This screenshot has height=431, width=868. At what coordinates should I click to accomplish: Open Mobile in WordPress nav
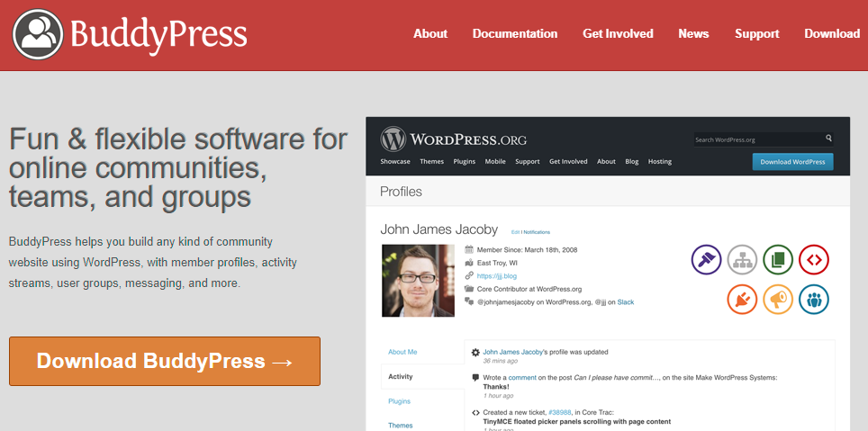[495, 162]
